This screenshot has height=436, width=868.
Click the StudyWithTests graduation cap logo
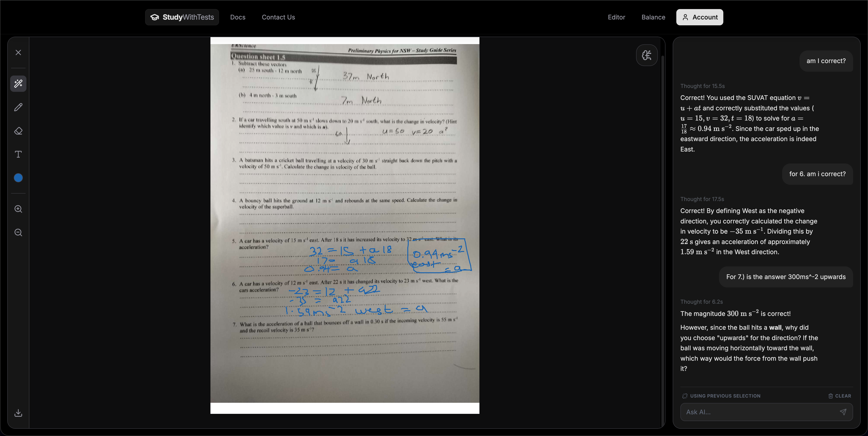coord(155,17)
